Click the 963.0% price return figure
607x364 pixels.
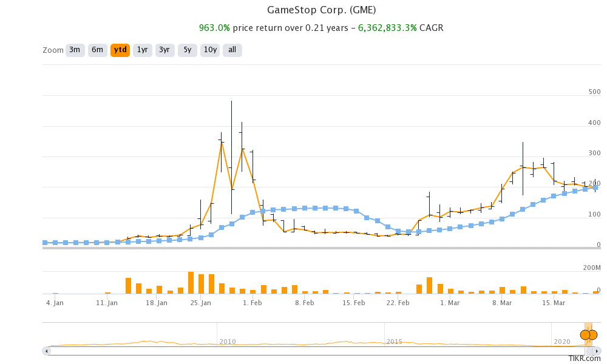(x=214, y=28)
